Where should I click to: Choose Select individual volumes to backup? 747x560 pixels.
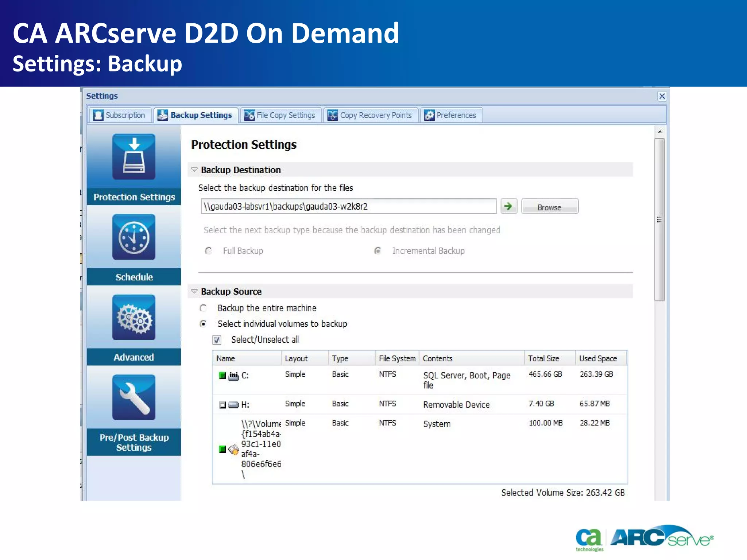pyautogui.click(x=203, y=324)
